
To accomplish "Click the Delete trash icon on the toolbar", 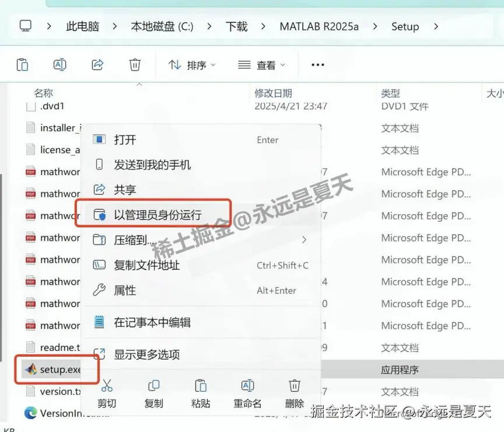I will tap(135, 65).
